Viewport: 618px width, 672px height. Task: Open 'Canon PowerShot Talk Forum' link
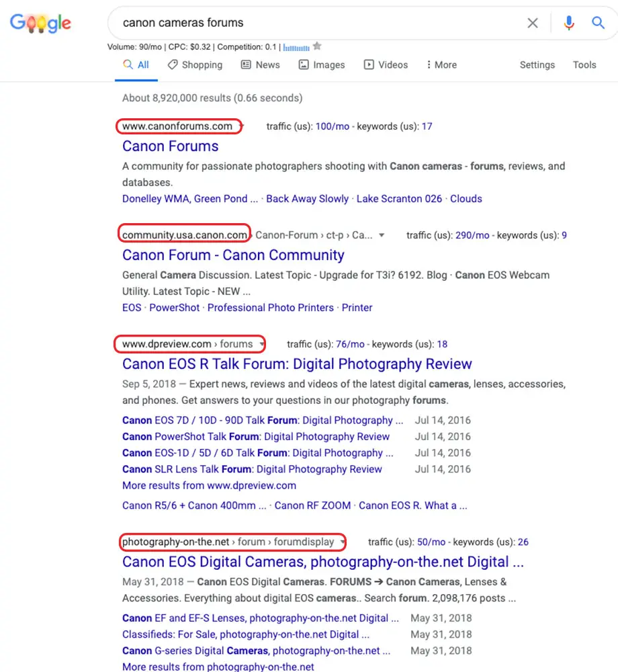pos(256,437)
